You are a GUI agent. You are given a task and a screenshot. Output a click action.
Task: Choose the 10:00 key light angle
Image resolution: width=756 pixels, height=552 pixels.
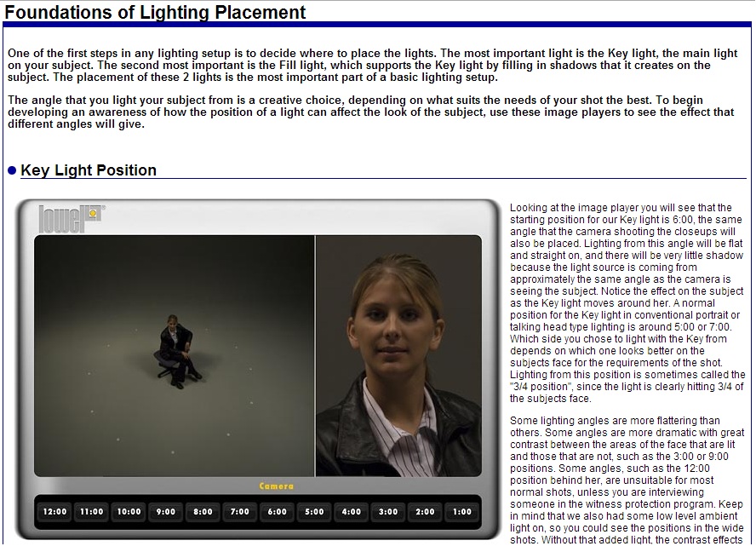(129, 512)
